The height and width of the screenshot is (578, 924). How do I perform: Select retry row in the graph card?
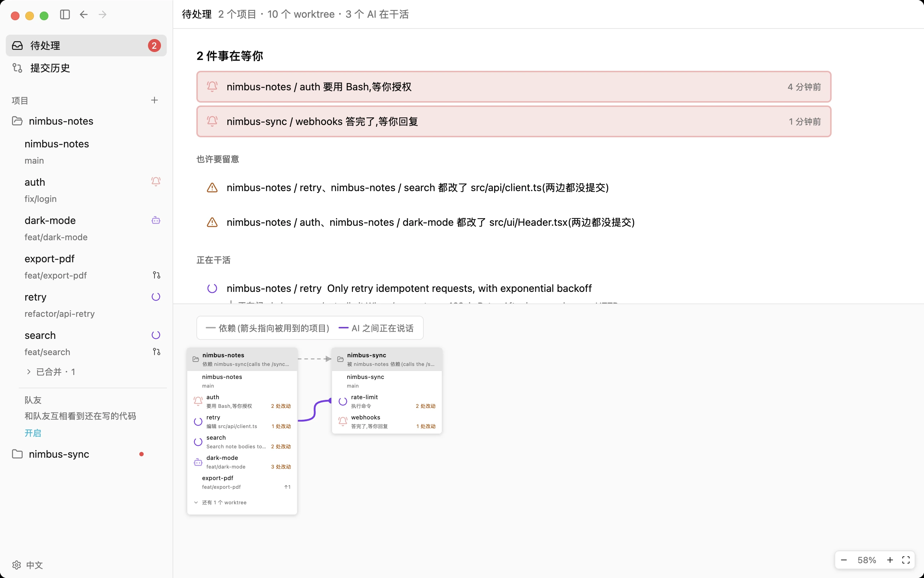pyautogui.click(x=242, y=422)
